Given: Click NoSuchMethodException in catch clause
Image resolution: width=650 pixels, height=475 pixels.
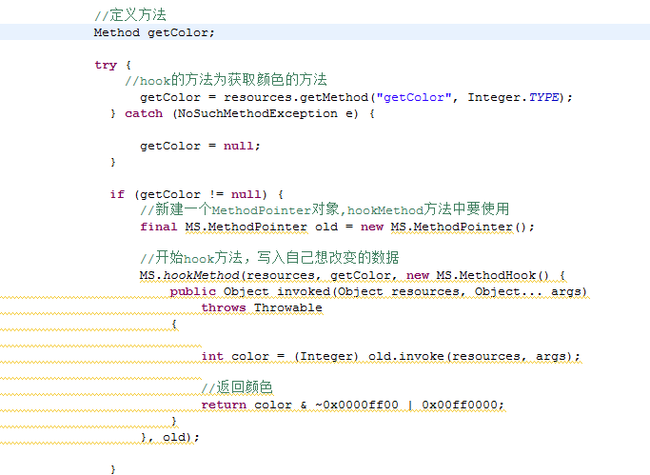Looking at the screenshot, I should pyautogui.click(x=257, y=114).
